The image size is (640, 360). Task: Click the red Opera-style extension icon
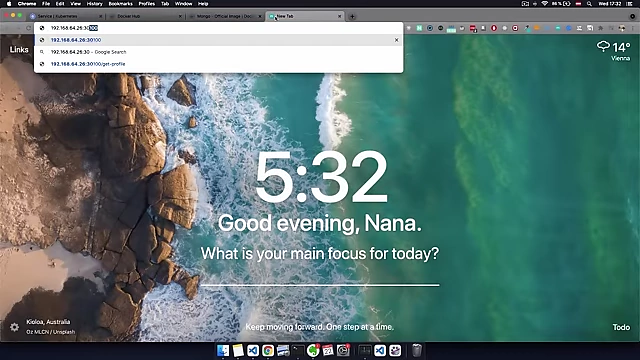coord(494,28)
